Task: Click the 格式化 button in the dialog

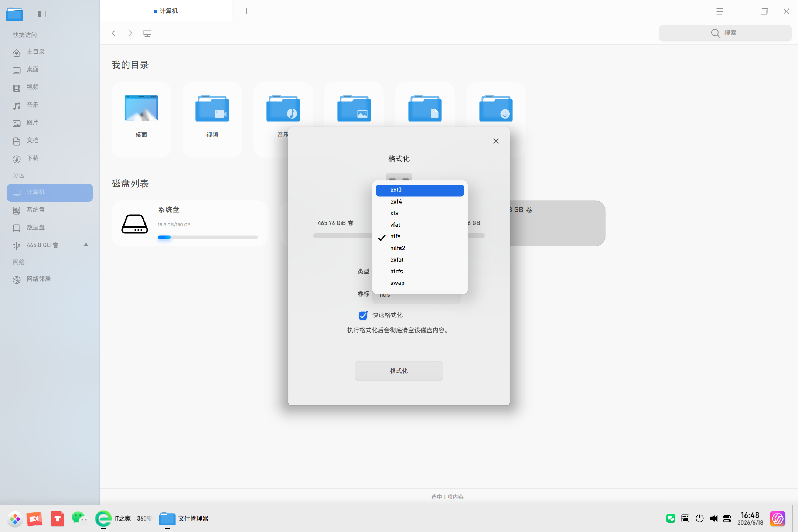Action: (399, 371)
